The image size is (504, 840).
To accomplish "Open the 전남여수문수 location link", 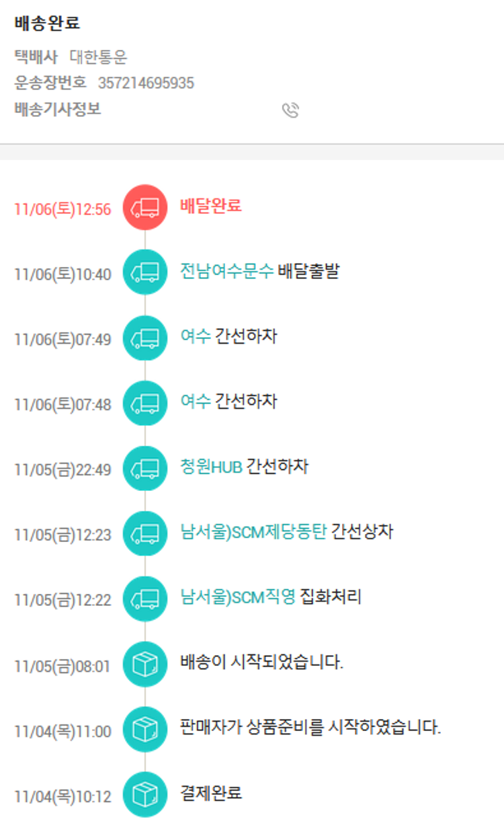I will tap(226, 271).
